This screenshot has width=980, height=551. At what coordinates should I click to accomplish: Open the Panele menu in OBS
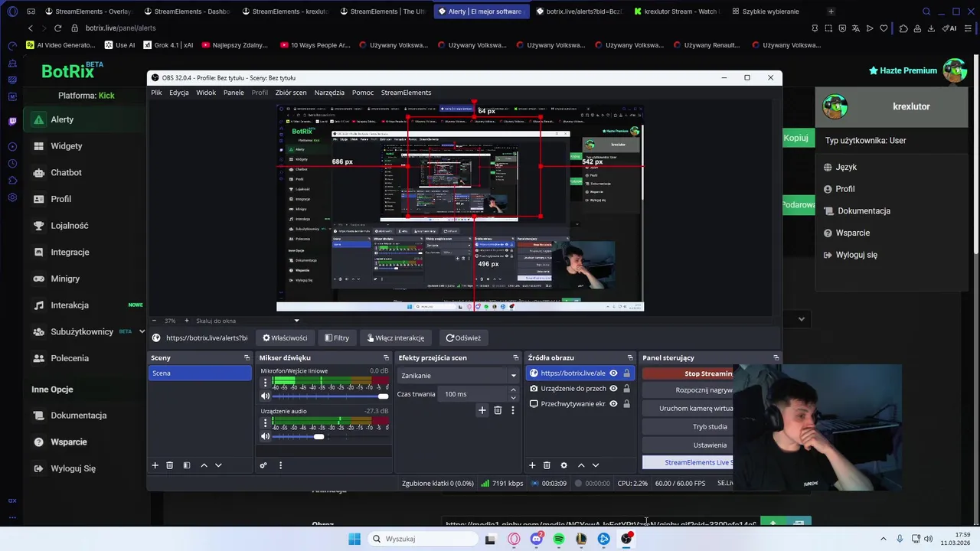coord(234,93)
